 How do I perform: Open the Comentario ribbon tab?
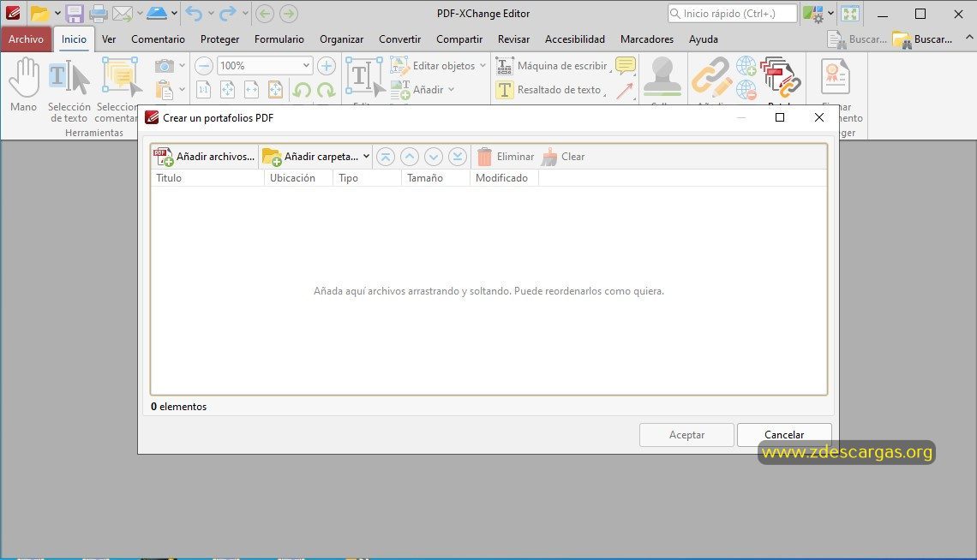click(x=158, y=39)
